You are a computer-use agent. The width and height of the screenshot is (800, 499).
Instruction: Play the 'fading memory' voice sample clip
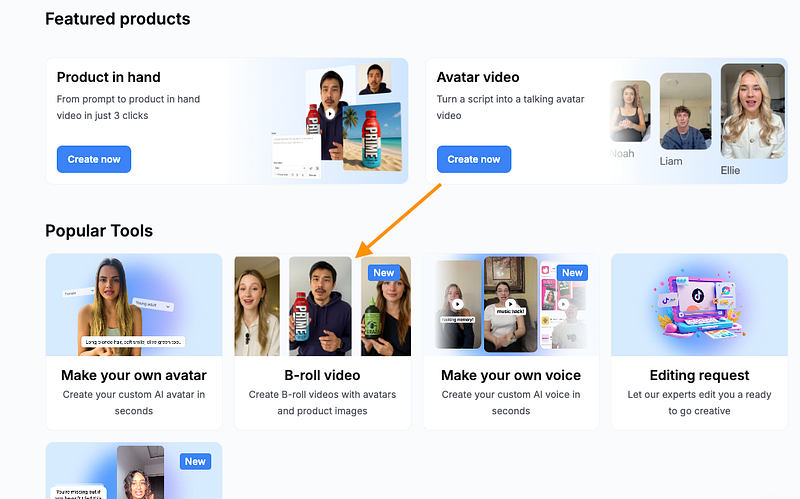tap(458, 304)
